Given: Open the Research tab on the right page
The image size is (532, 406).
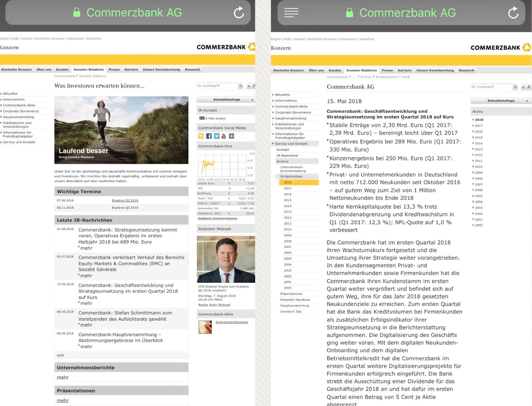Looking at the screenshot, I should 466,70.
